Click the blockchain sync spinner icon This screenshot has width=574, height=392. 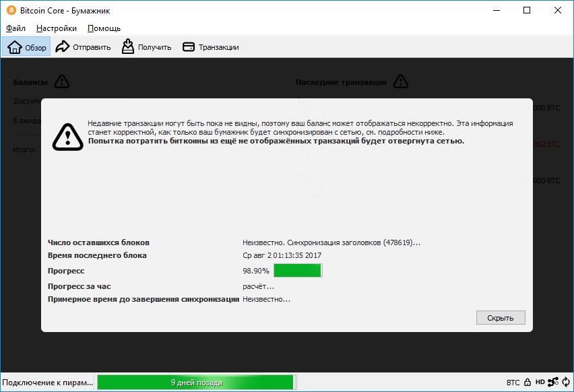coord(566,382)
